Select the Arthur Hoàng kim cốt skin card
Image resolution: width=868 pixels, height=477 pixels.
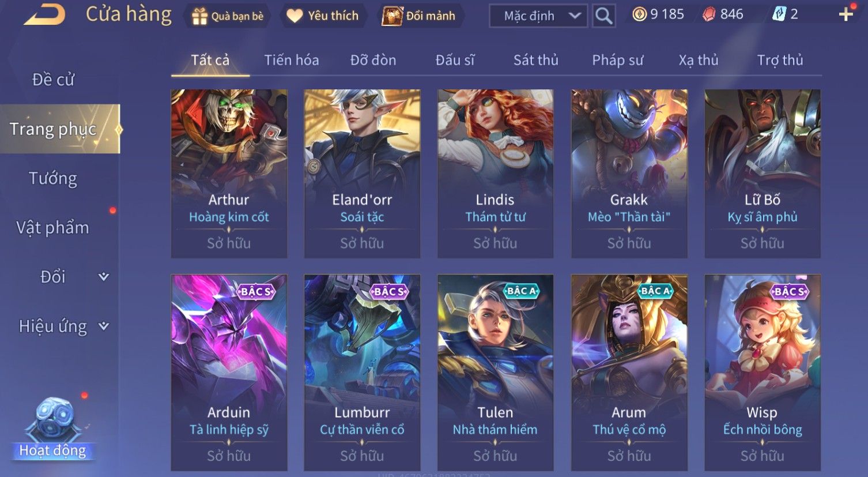tap(229, 174)
